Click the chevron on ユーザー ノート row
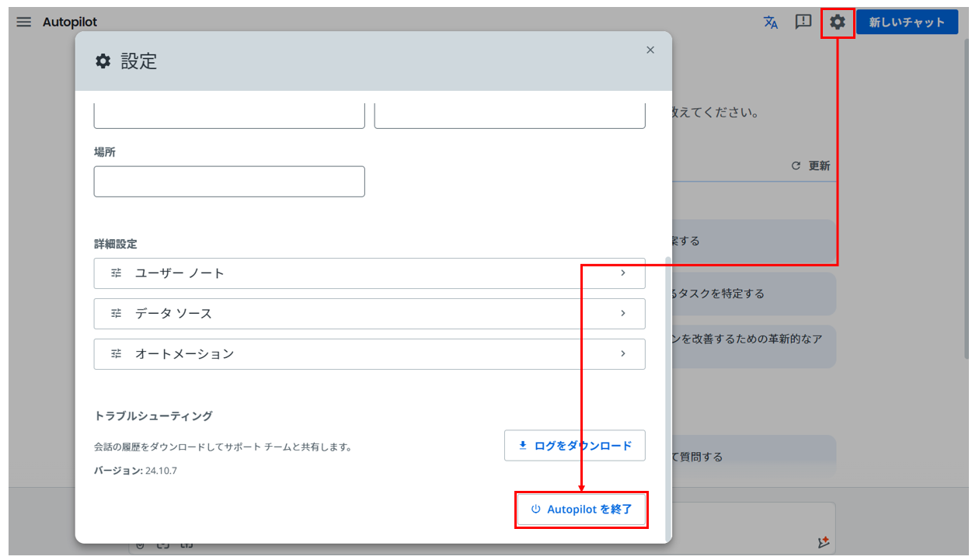979x560 pixels. pyautogui.click(x=623, y=273)
